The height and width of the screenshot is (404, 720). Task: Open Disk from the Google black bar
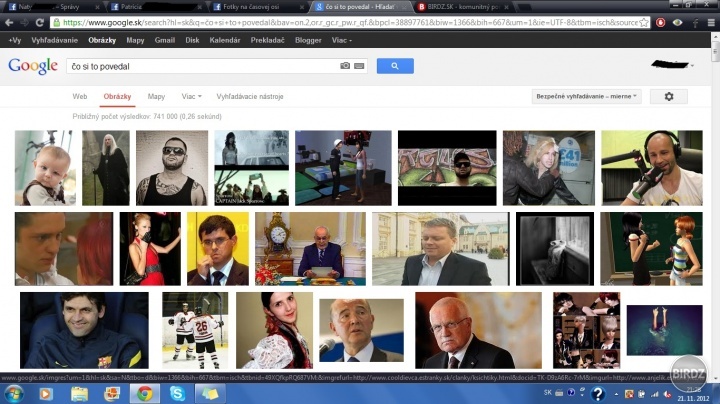pos(192,40)
